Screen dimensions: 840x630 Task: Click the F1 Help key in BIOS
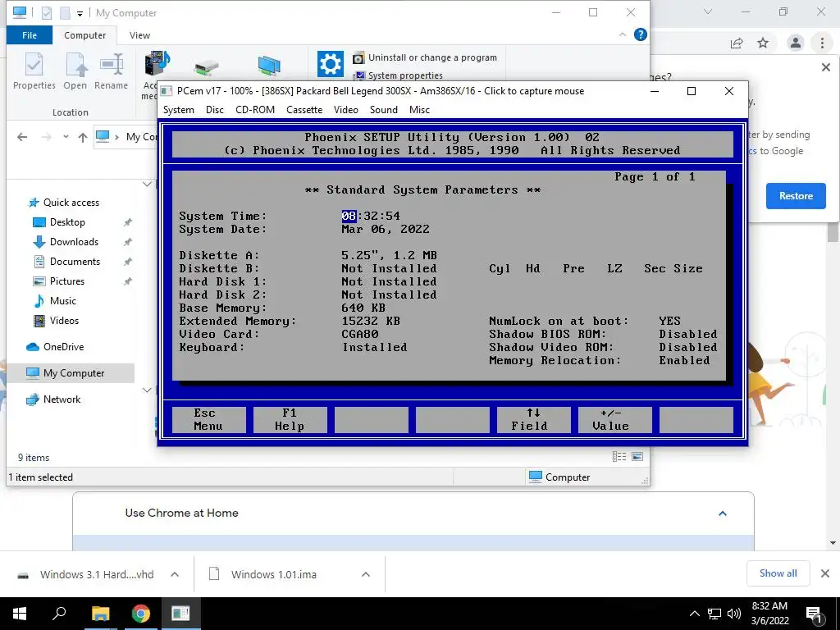[290, 419]
